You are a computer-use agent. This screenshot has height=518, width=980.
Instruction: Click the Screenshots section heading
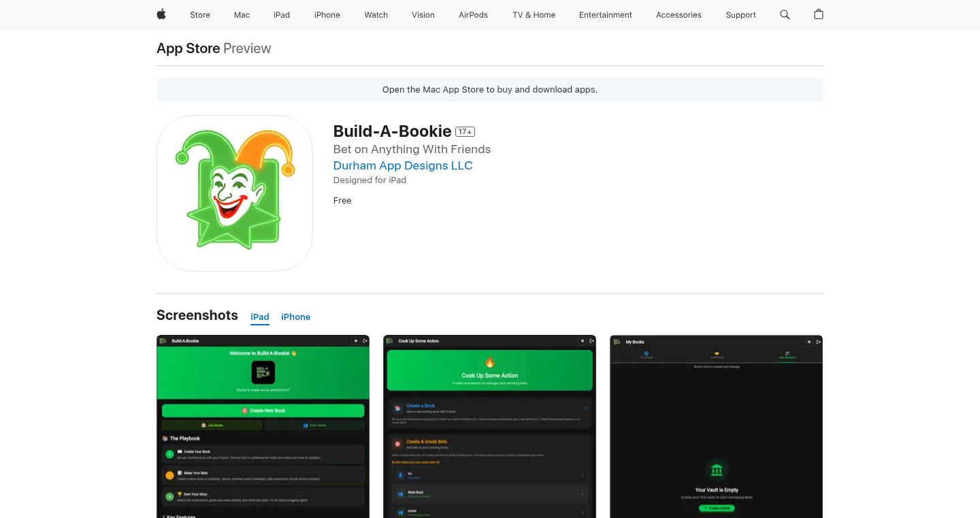tap(197, 315)
